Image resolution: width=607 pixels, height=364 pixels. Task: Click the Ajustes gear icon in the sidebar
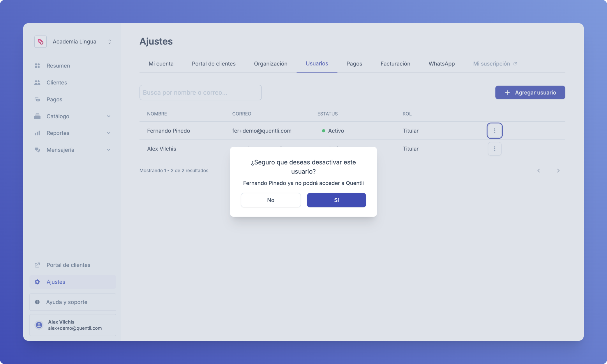(37, 282)
